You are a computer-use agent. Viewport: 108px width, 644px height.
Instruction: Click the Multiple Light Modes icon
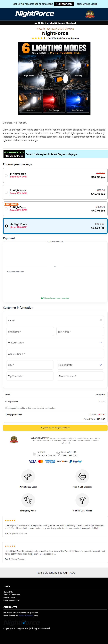tap(82, 500)
